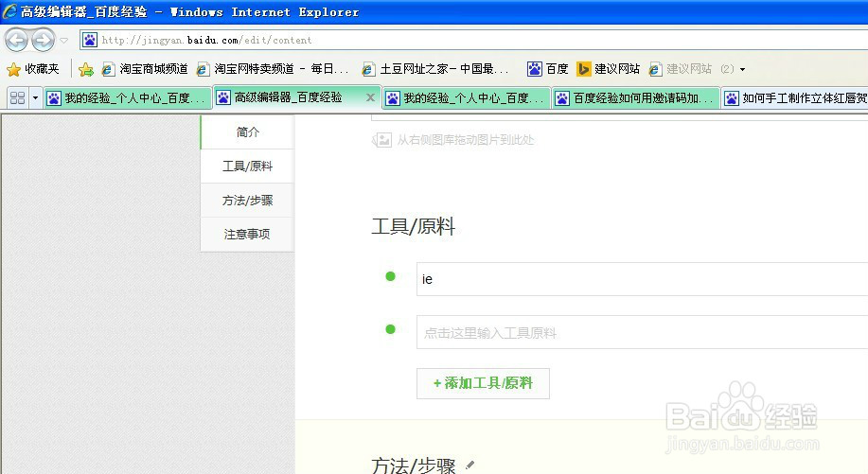
Task: Click the image placeholder icon in 简介
Action: (382, 140)
